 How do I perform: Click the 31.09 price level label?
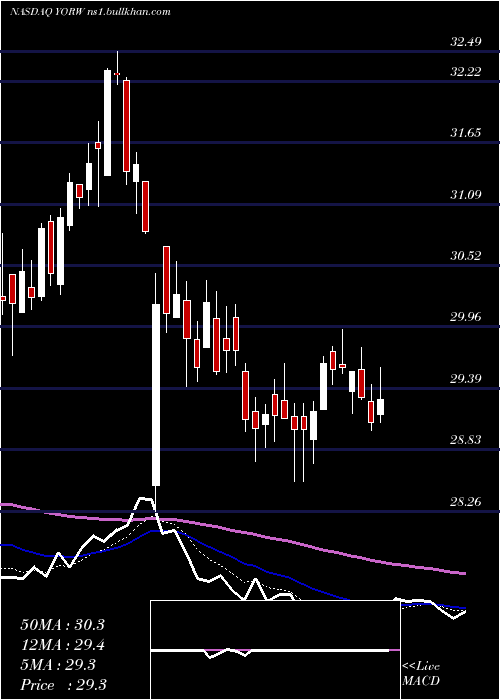(466, 195)
